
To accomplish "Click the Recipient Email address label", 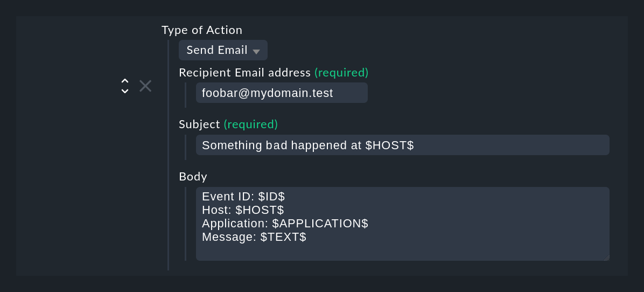I will [x=244, y=72].
